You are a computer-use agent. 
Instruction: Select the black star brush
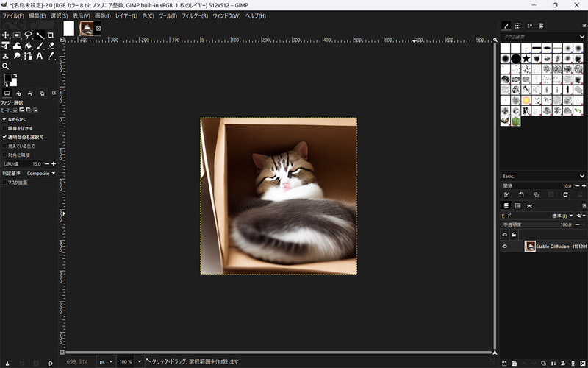[x=526, y=59]
